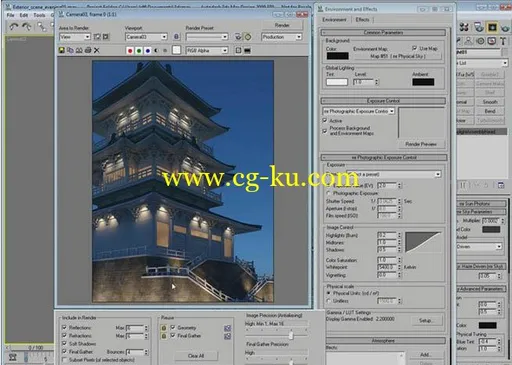
Task: Enable the Subset Pixels checkbox
Action: [x=64, y=360]
